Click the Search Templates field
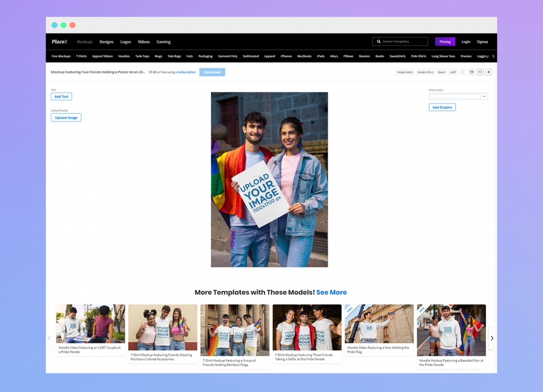This screenshot has width=543, height=392. pyautogui.click(x=403, y=42)
